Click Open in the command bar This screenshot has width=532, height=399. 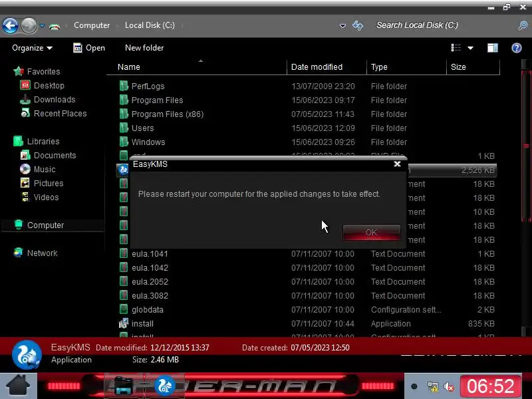[89, 48]
